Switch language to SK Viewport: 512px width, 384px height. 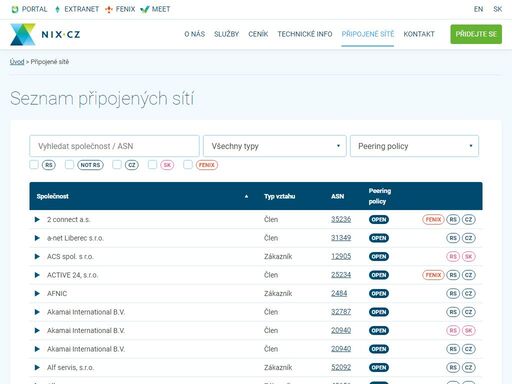(x=497, y=9)
